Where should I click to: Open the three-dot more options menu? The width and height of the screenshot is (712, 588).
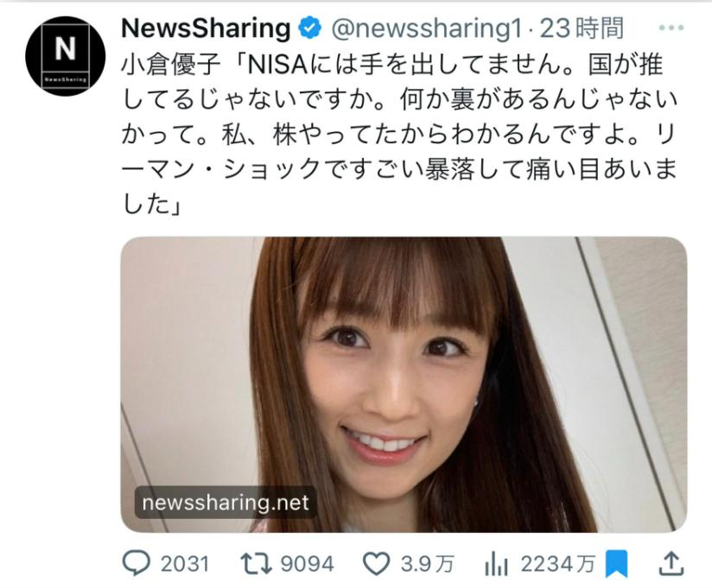click(x=671, y=28)
